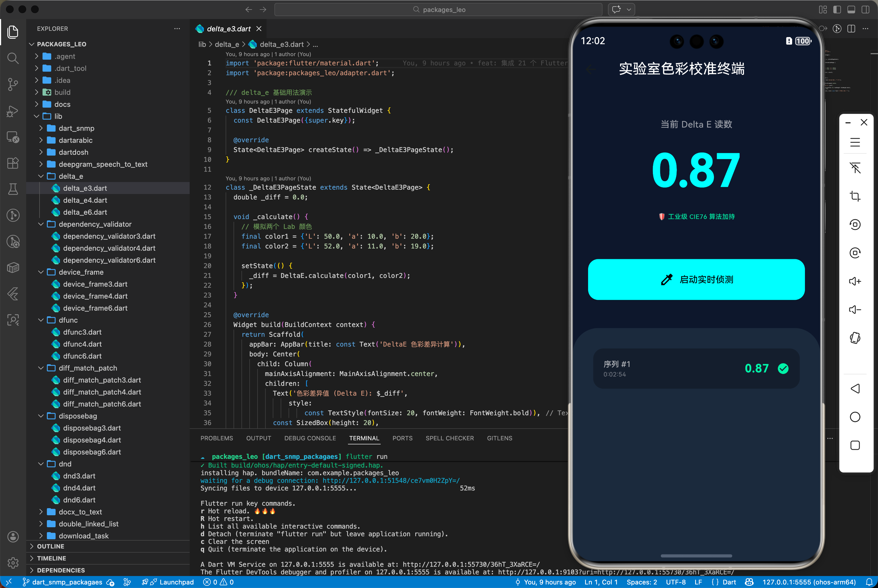This screenshot has height=588, width=878.
Task: Expand the docx_to_text folder
Action: pyautogui.click(x=80, y=512)
